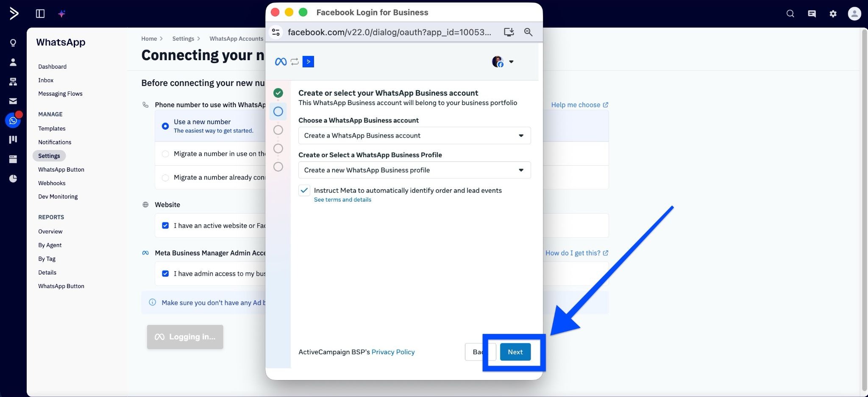Image resolution: width=868 pixels, height=397 pixels.
Task: Open Campaigns envelope icon in left rail
Action: coord(13,101)
